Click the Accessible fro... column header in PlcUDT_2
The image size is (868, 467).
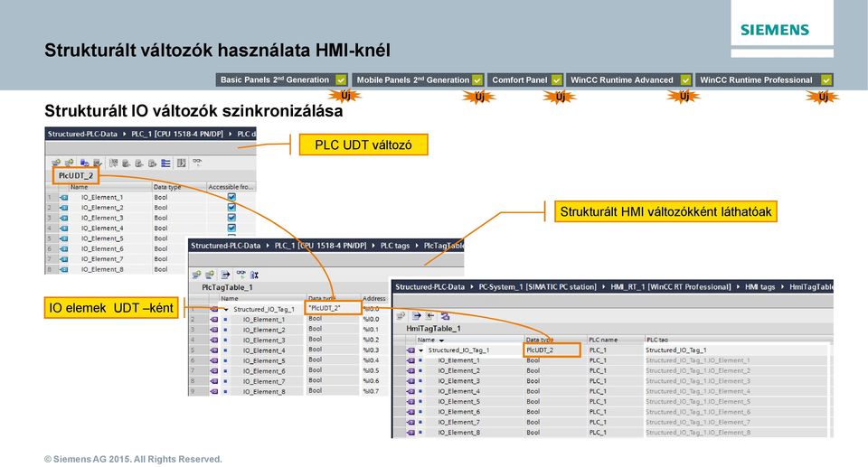point(231,187)
